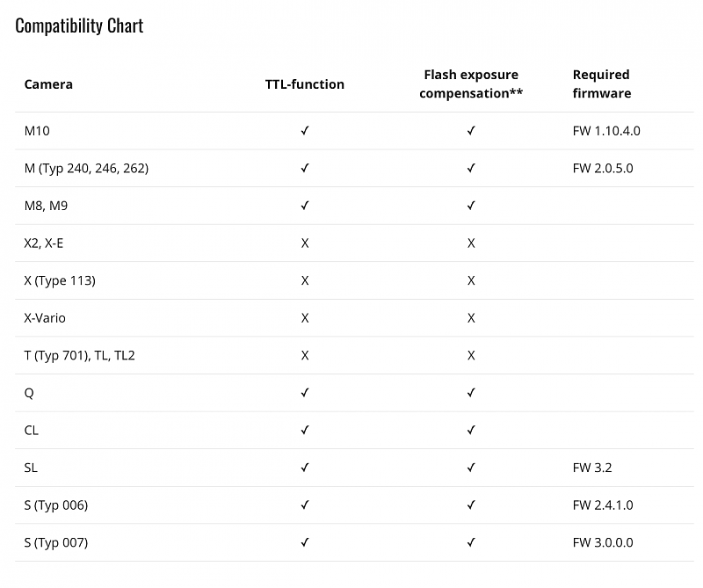Viewport: 703px width, 588px height.
Task: Click the Compatibility Chart heading
Action: tap(79, 25)
